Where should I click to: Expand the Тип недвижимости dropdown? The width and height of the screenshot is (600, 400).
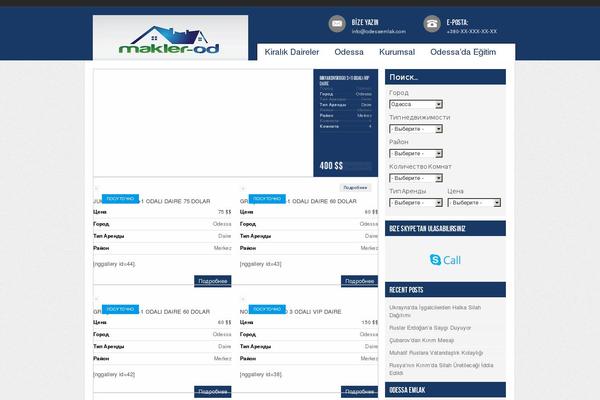(416, 129)
